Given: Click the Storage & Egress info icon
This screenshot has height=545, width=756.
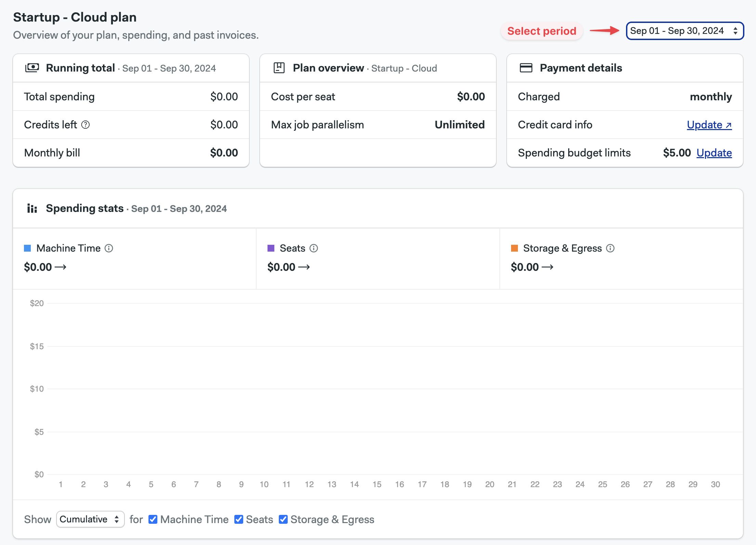Looking at the screenshot, I should [610, 248].
